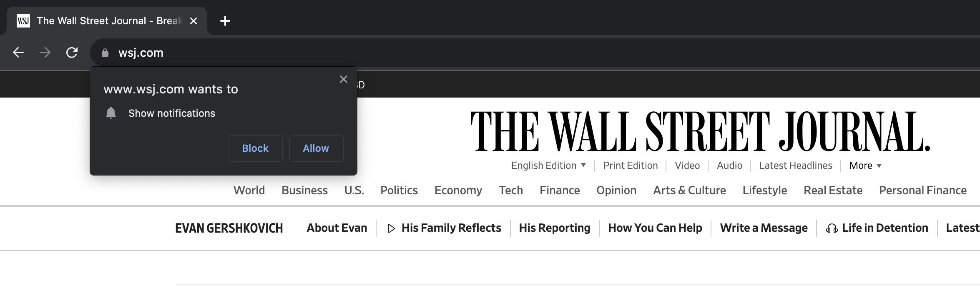The width and height of the screenshot is (980, 296).
Task: Expand the More navigation dropdown
Action: pyautogui.click(x=864, y=165)
